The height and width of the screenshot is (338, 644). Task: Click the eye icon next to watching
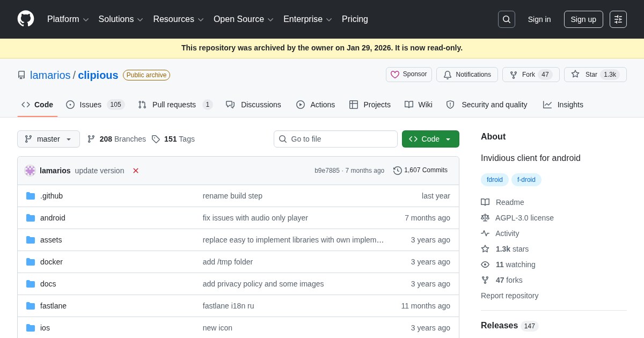485,264
